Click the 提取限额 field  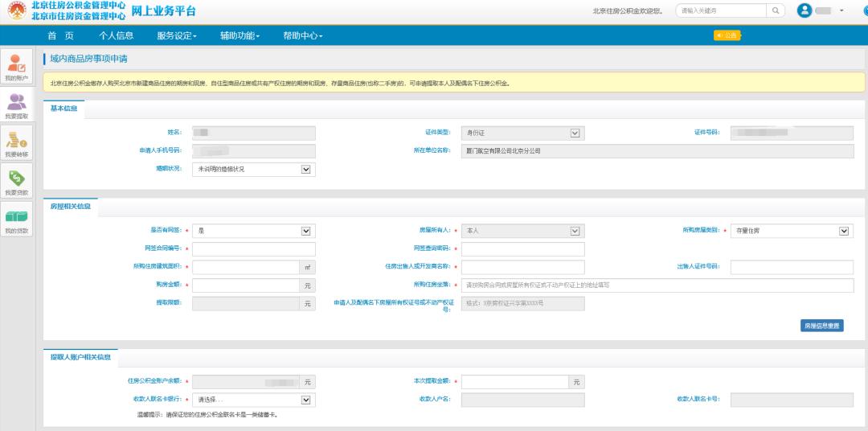246,304
